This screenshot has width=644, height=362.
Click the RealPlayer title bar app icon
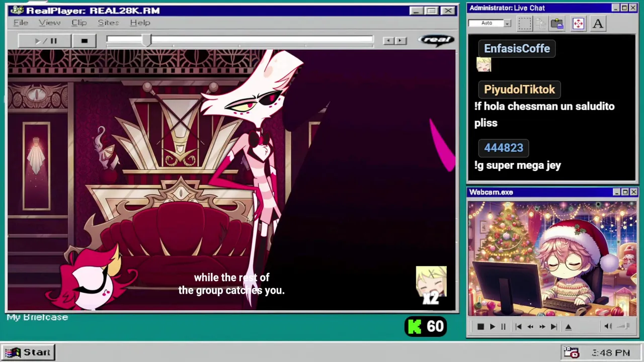click(x=17, y=10)
